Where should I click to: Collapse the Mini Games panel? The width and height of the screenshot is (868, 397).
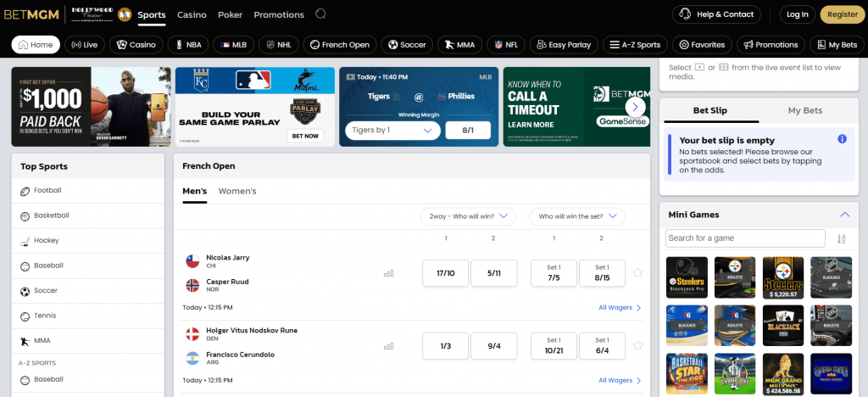845,215
